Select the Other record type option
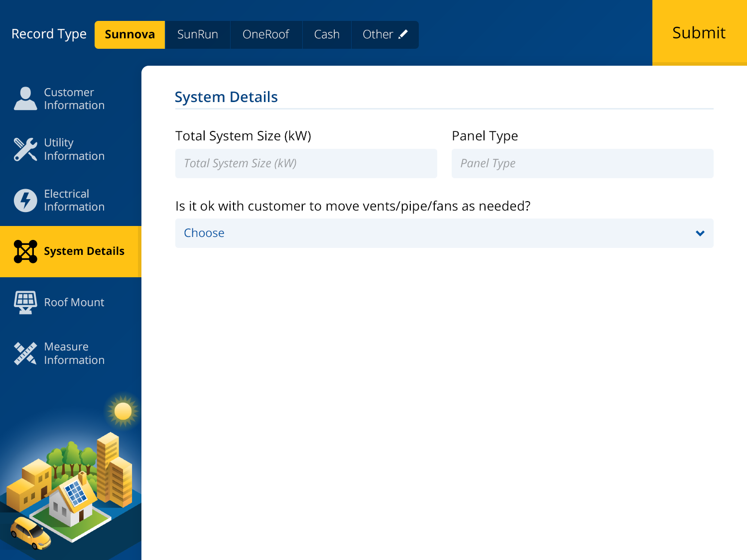Viewport: 747px width, 560px height. [377, 34]
